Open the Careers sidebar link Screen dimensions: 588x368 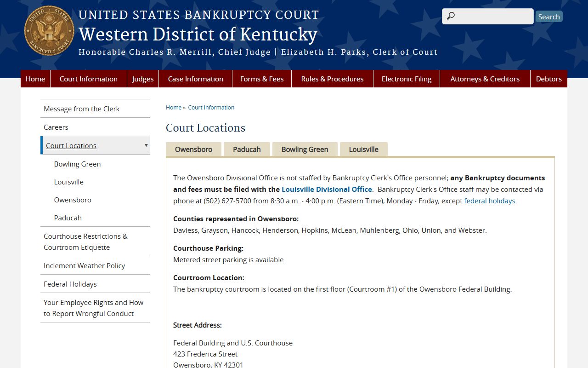(56, 127)
